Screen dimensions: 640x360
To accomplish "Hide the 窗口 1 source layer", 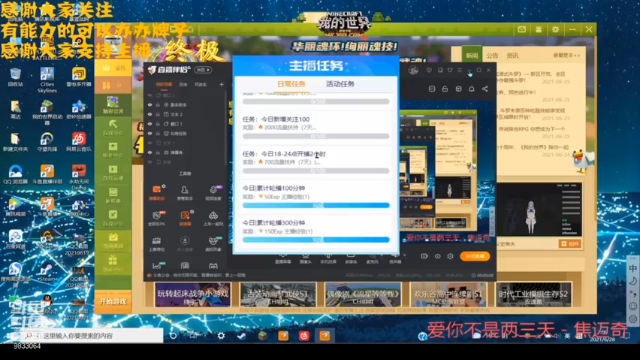I will coord(150,124).
